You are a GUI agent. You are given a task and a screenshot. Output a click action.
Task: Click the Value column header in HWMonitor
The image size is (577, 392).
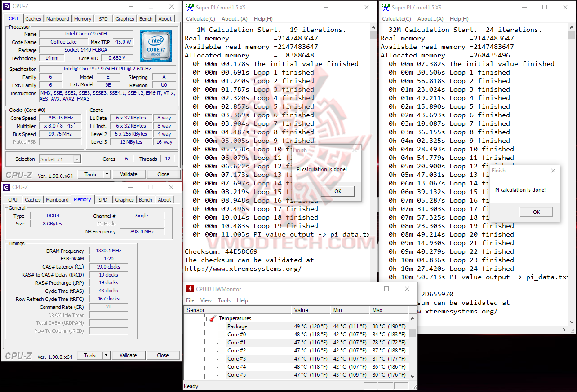click(x=311, y=310)
